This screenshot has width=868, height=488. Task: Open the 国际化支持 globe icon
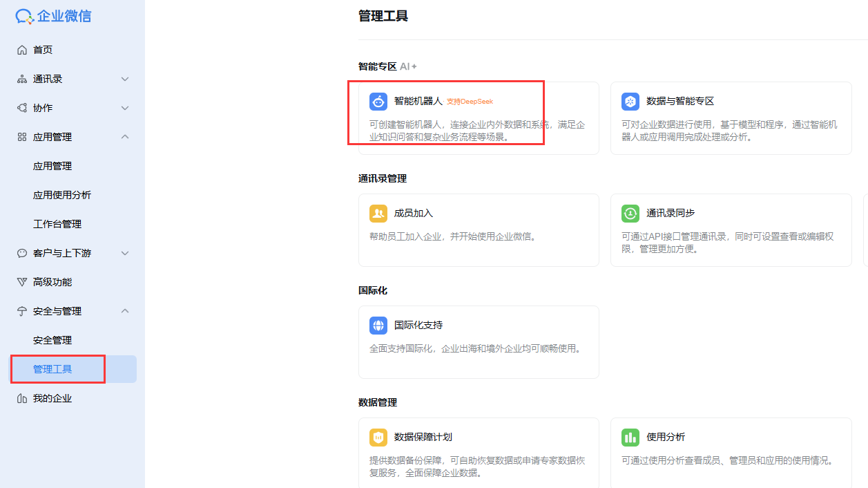point(378,325)
